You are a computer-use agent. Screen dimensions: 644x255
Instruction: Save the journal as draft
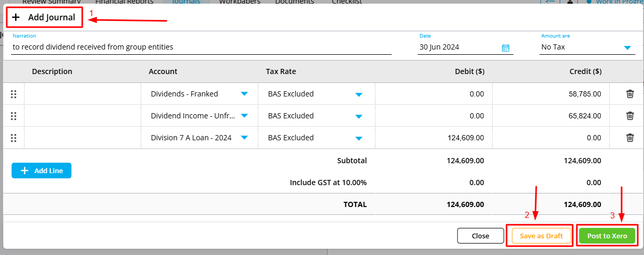click(541, 236)
